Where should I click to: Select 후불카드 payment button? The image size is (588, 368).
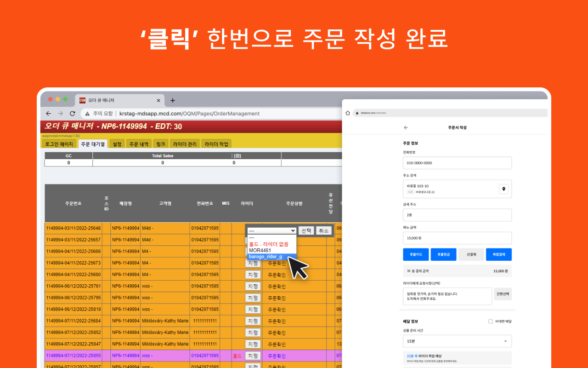point(416,254)
